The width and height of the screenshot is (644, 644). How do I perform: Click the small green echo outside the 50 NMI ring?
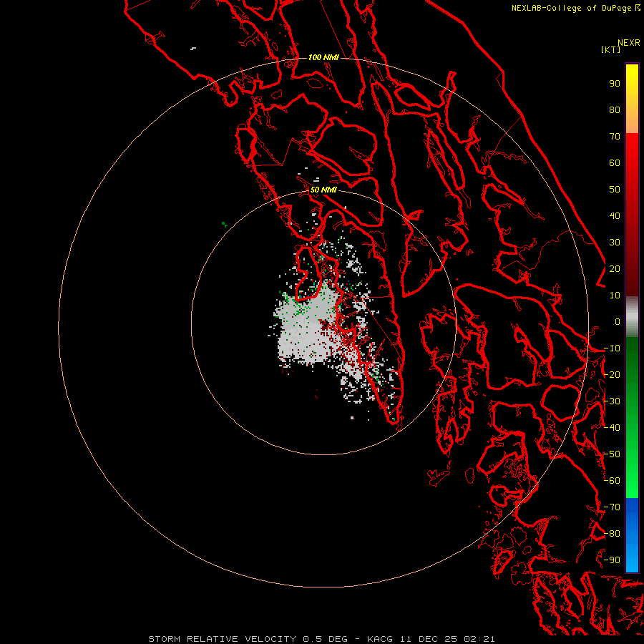[x=225, y=224]
